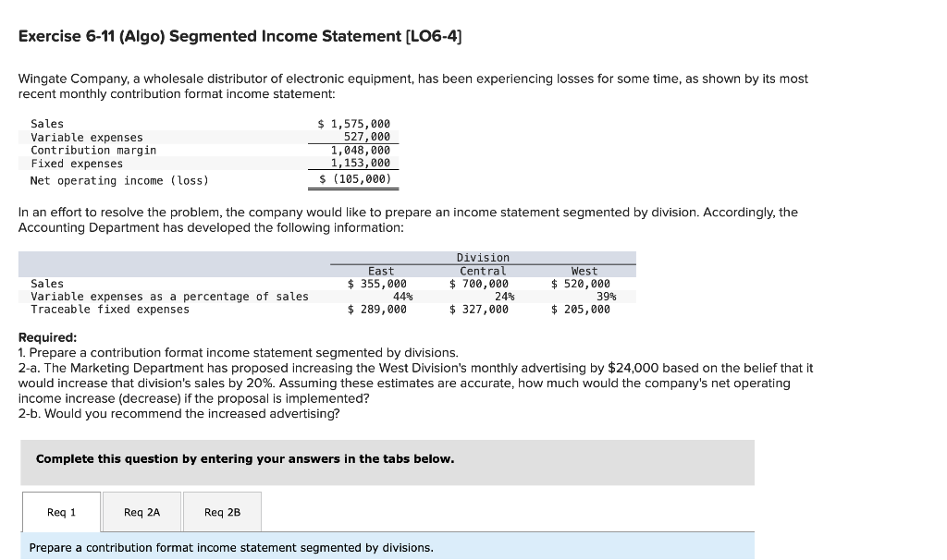Select the Central variable expense percentage 24%

click(504, 297)
